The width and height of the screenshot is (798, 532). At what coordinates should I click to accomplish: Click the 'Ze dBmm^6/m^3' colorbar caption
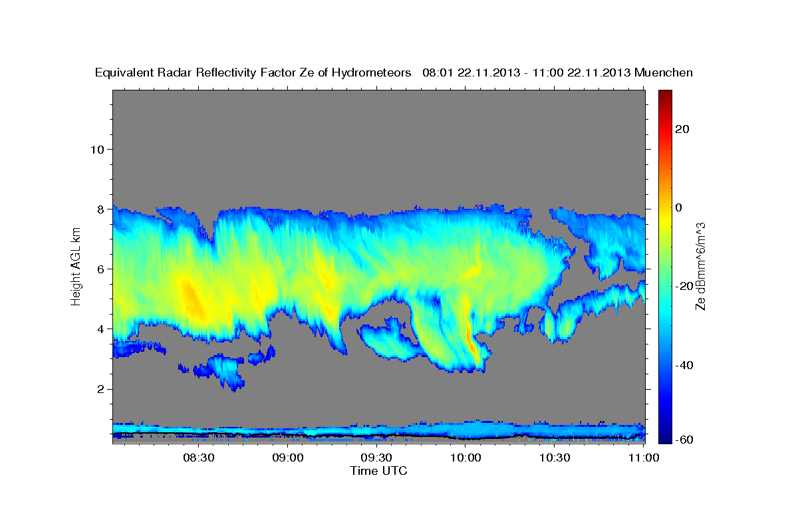tap(701, 266)
